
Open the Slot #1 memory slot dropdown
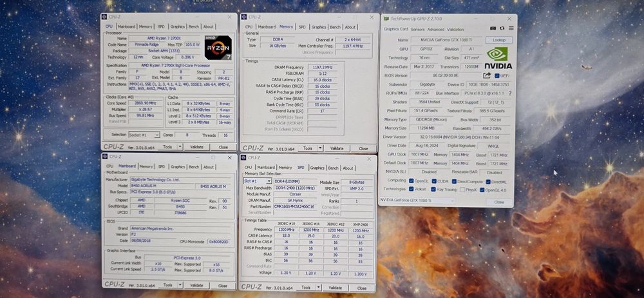coord(257,181)
